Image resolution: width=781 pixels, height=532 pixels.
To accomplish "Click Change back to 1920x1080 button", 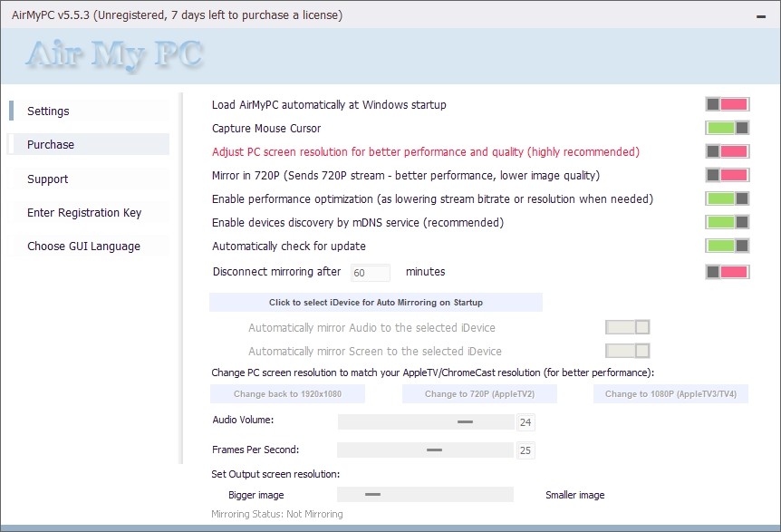I will [287, 394].
